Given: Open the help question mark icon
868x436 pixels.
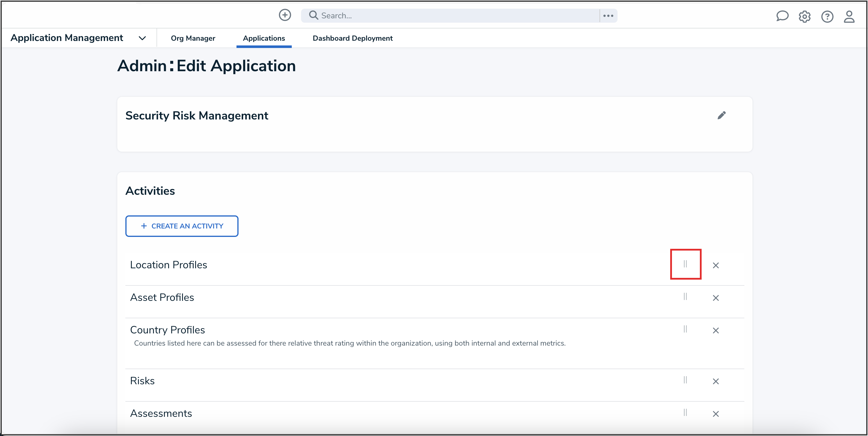Looking at the screenshot, I should (x=827, y=17).
